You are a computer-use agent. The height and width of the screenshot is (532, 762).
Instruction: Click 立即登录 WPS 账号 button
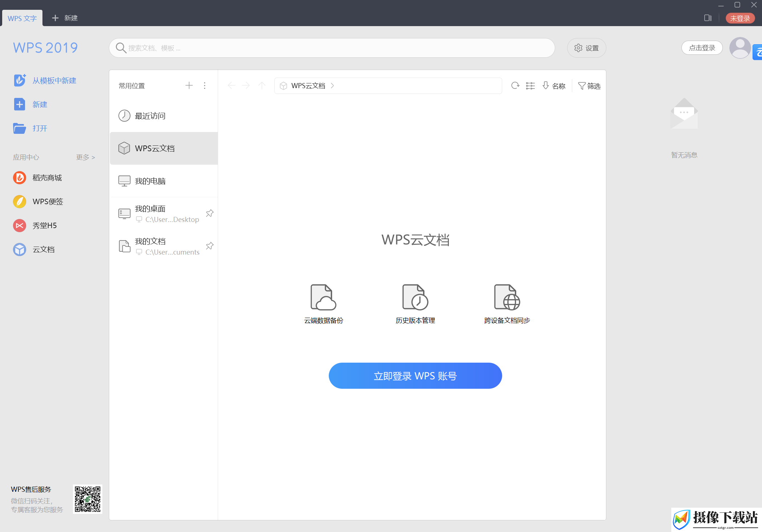point(415,376)
